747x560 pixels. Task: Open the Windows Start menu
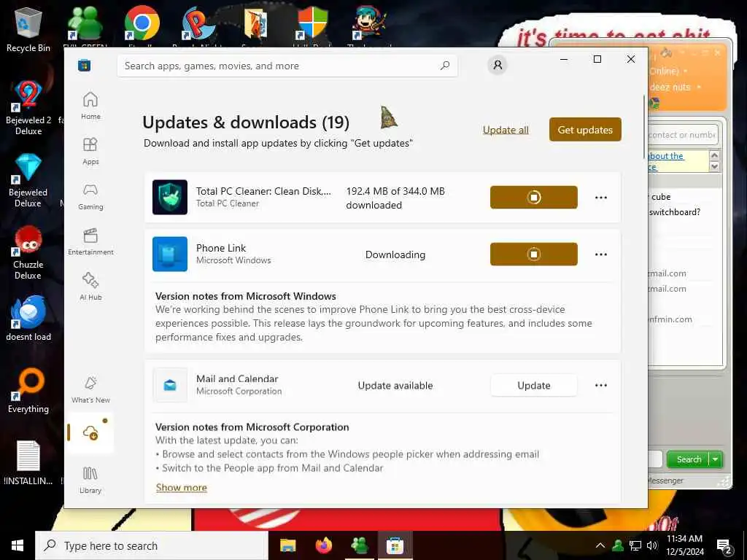[x=18, y=545]
